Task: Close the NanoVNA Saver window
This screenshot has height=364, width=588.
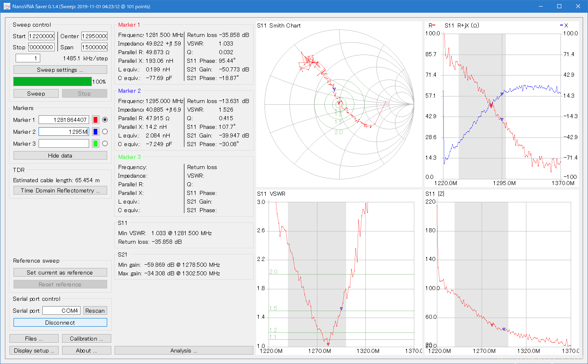Action: [578, 6]
